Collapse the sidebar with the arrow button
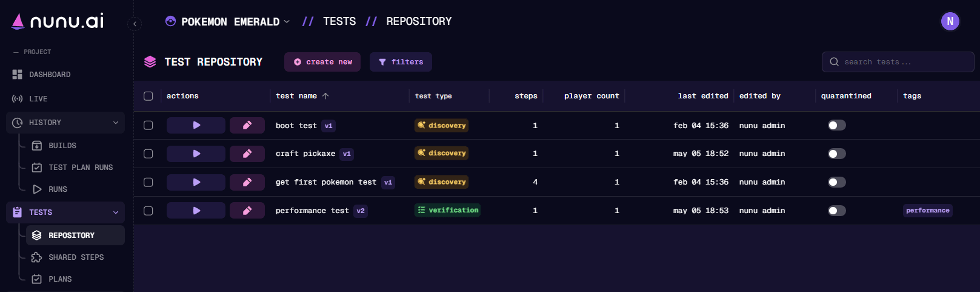980x292 pixels. (x=135, y=24)
